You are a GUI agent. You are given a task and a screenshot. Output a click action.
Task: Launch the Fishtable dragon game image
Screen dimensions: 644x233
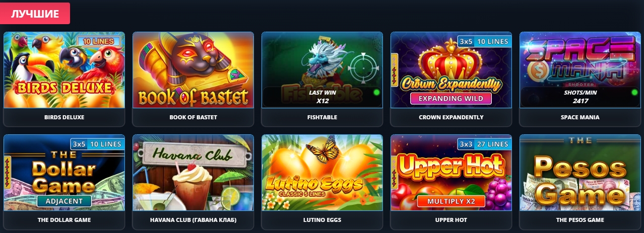coord(322,70)
